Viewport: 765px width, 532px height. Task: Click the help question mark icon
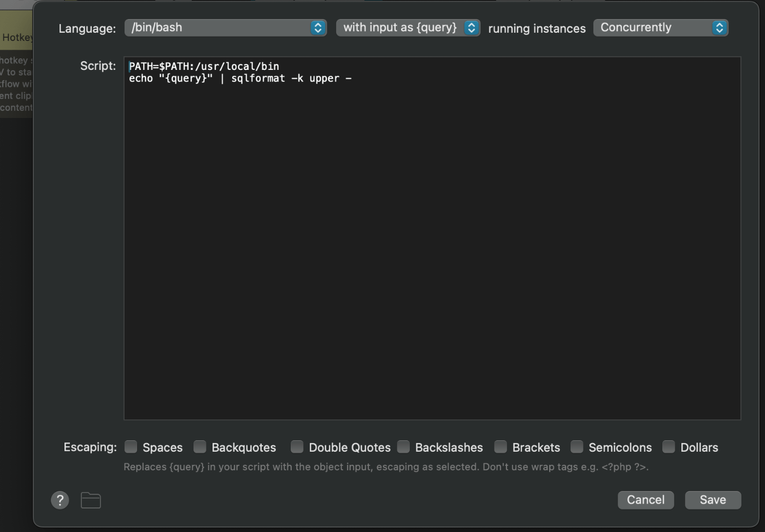coord(60,500)
